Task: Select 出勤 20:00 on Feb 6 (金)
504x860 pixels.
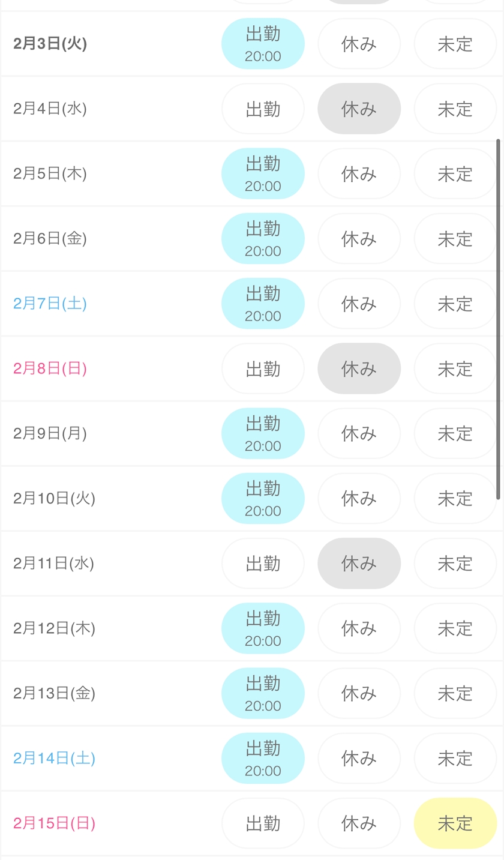Action: point(263,238)
